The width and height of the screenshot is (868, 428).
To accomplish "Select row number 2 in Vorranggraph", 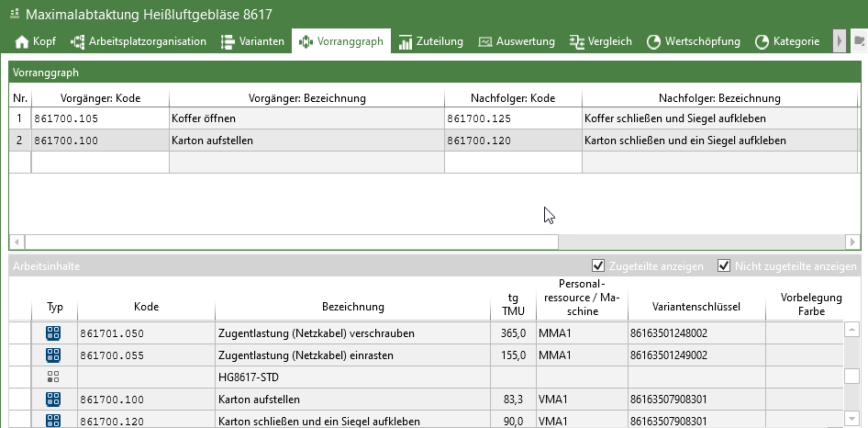I will click(x=20, y=141).
